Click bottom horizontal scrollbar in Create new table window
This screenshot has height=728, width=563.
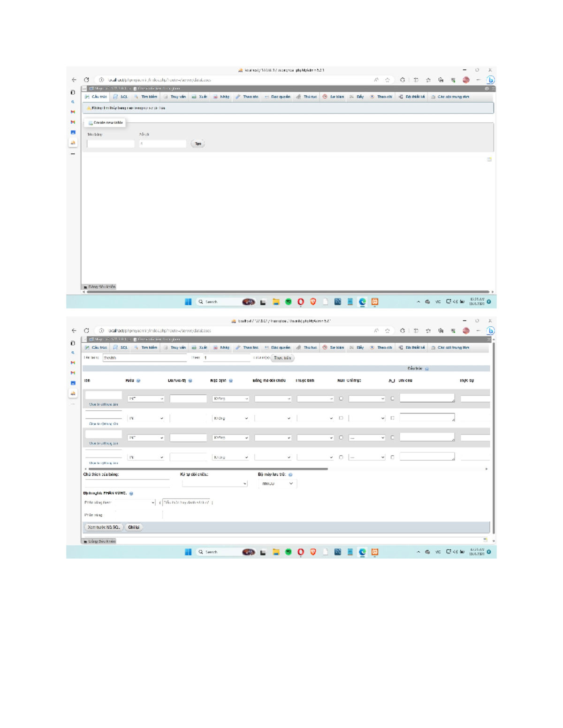coord(288,292)
